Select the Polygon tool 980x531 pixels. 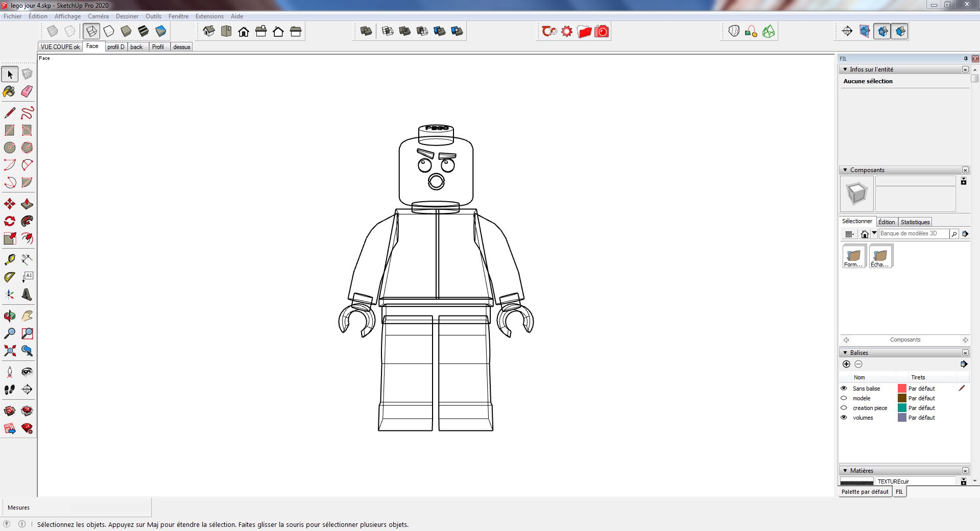pos(27,148)
